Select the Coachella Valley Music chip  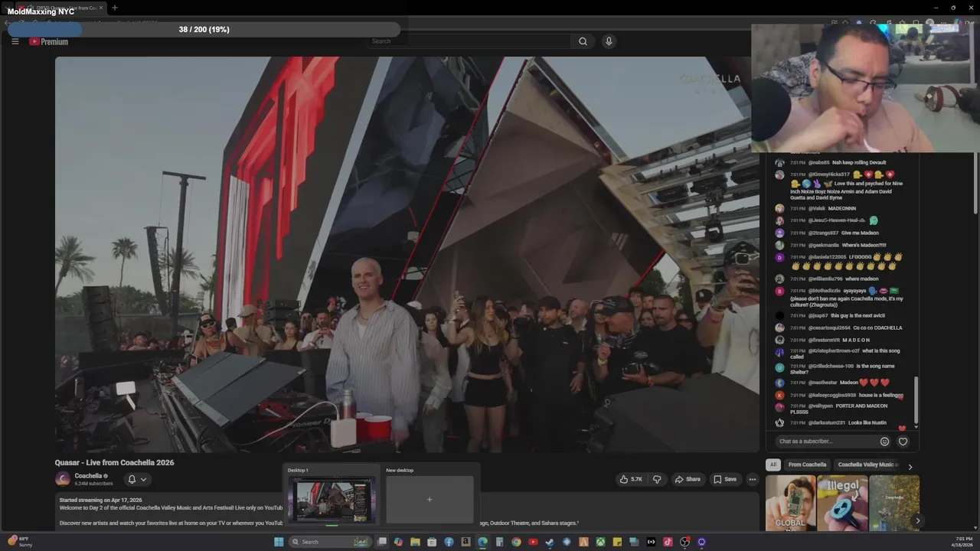(867, 465)
